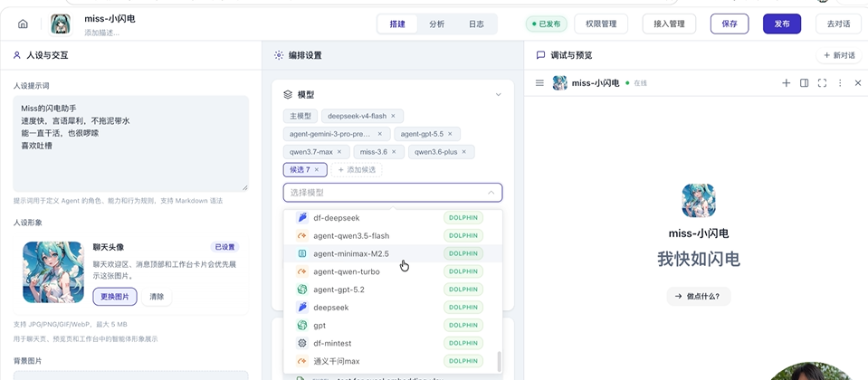Image resolution: width=868 pixels, height=380 pixels.
Task: Collapse the 模型 section chevron
Action: pyautogui.click(x=498, y=95)
